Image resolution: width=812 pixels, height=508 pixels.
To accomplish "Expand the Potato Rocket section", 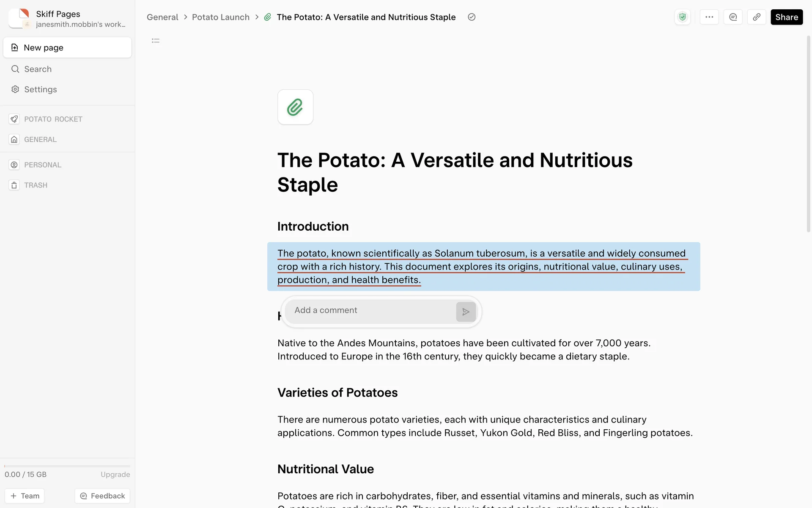I will pyautogui.click(x=53, y=119).
